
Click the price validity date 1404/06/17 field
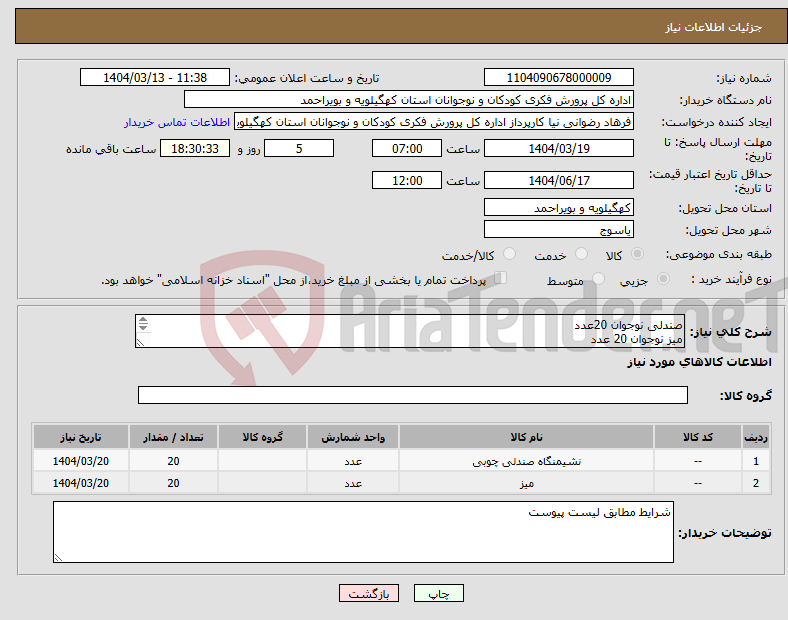[558, 180]
